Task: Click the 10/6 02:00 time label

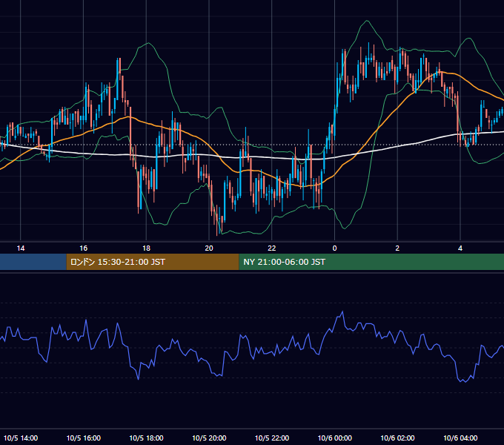Action: (x=397, y=438)
